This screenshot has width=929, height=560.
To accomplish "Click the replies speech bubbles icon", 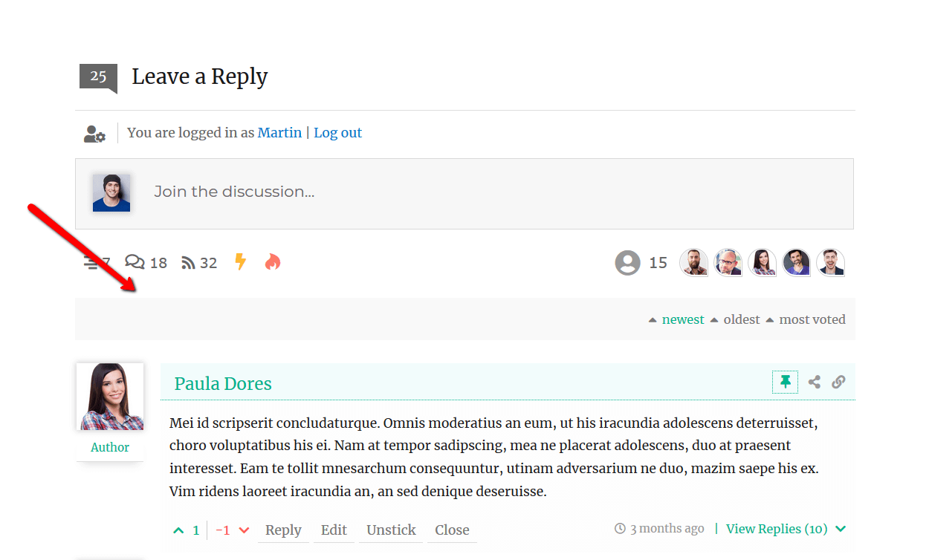I will coord(135,262).
